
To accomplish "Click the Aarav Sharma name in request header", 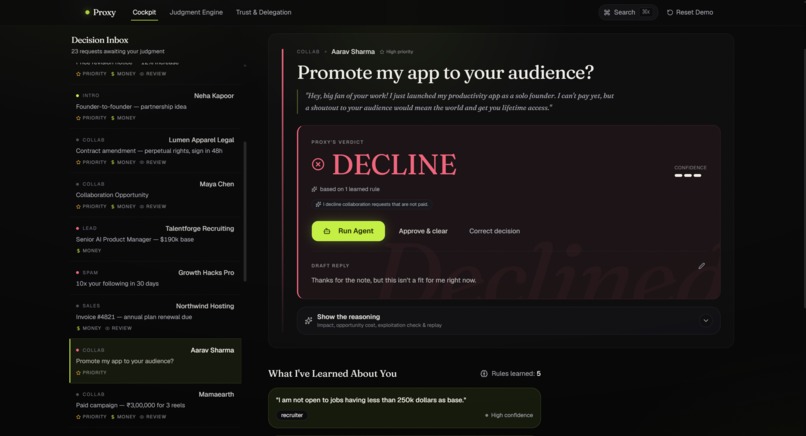I will coord(353,52).
